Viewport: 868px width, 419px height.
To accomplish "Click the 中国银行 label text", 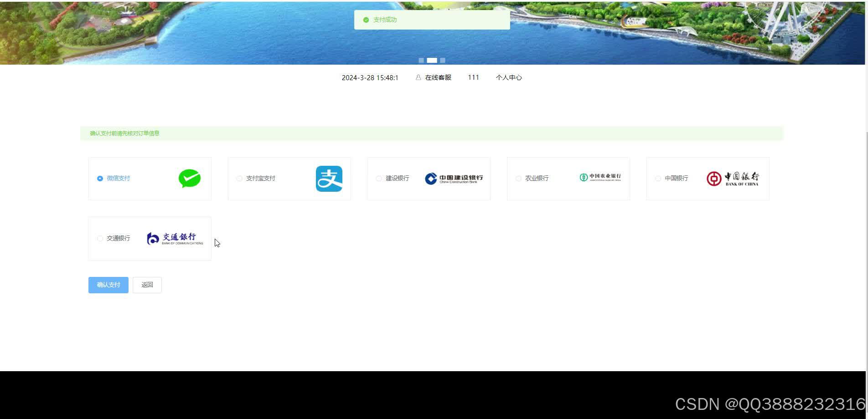I will [677, 179].
